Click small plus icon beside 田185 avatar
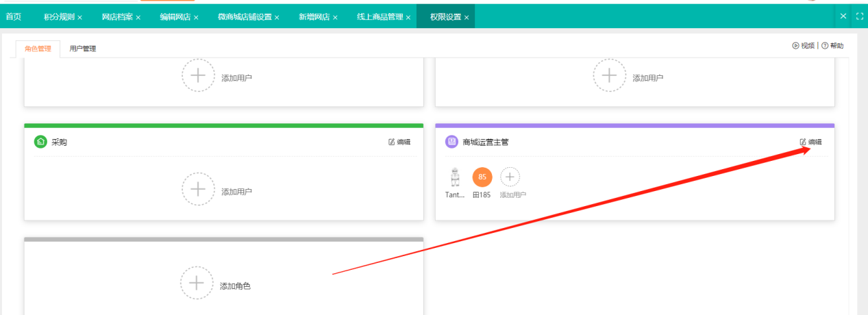 510,177
